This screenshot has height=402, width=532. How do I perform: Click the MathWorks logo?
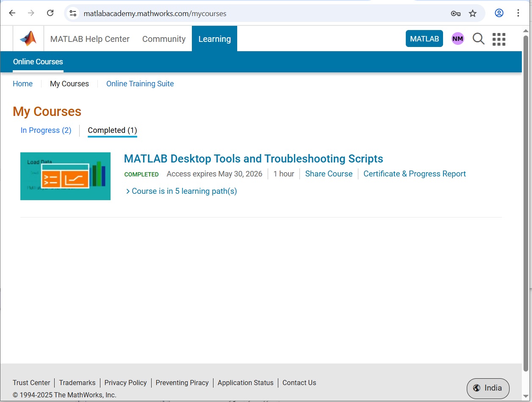coord(28,39)
